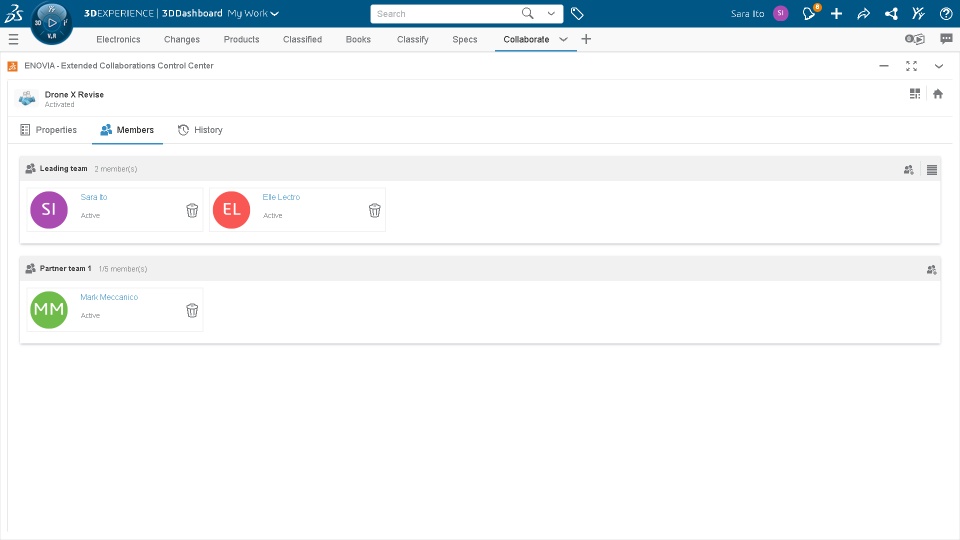The width and height of the screenshot is (960, 540).
Task: Add member to Leading team icon
Action: [909, 170]
